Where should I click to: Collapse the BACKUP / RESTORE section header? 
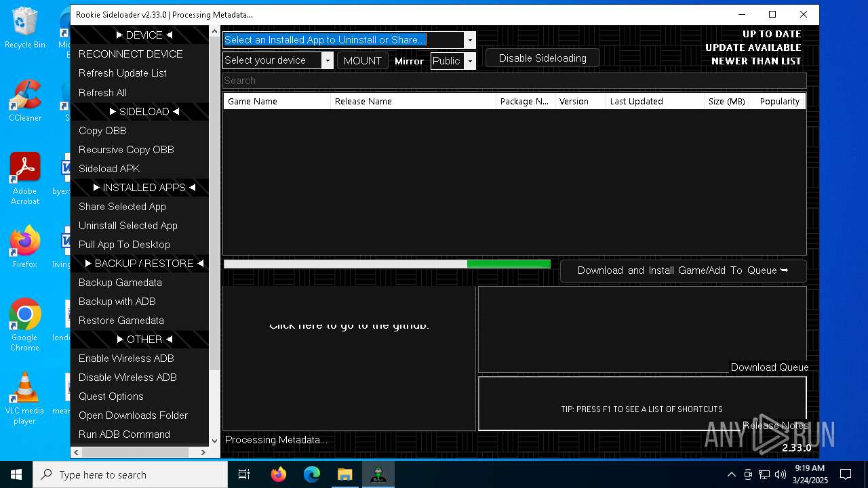pyautogui.click(x=140, y=264)
